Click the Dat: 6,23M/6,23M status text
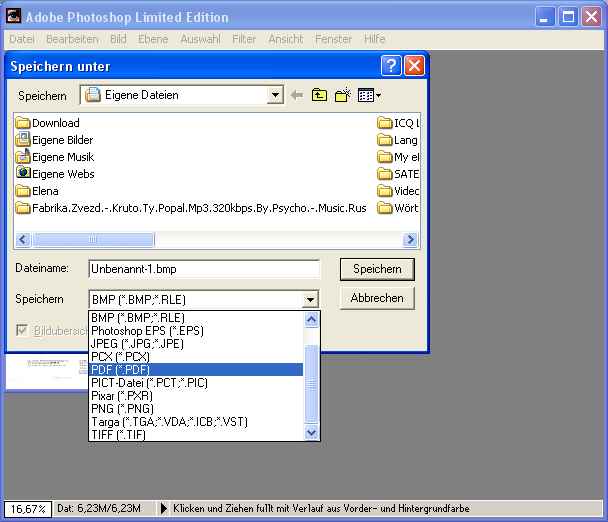The image size is (608, 522). [x=99, y=508]
